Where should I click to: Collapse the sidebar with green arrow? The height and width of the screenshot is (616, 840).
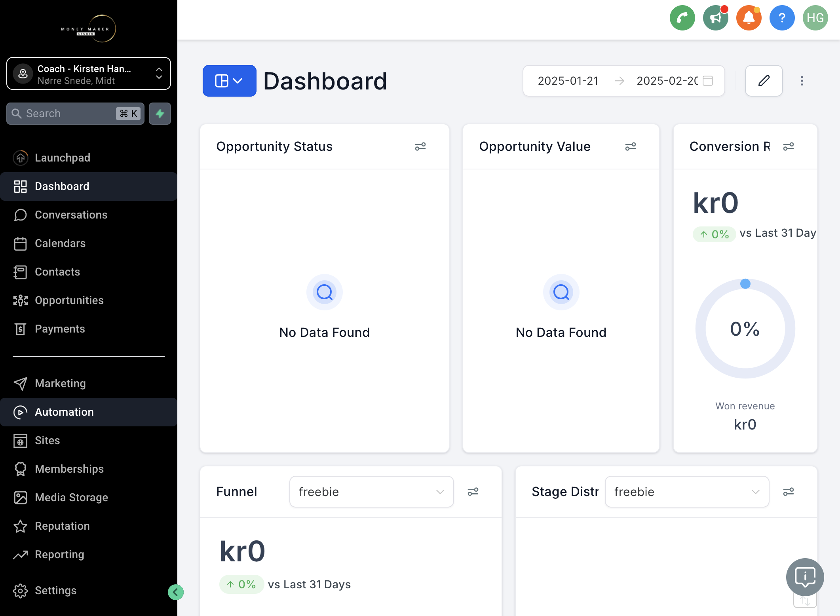175,592
